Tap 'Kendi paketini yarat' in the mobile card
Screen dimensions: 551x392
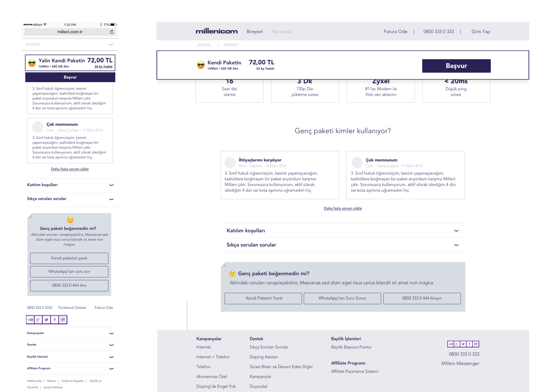pos(69,258)
